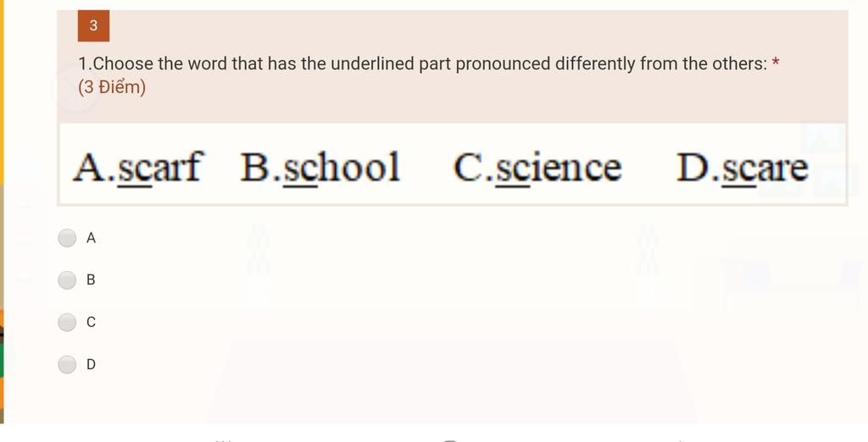Click the word "C.science" in the image

(537, 167)
